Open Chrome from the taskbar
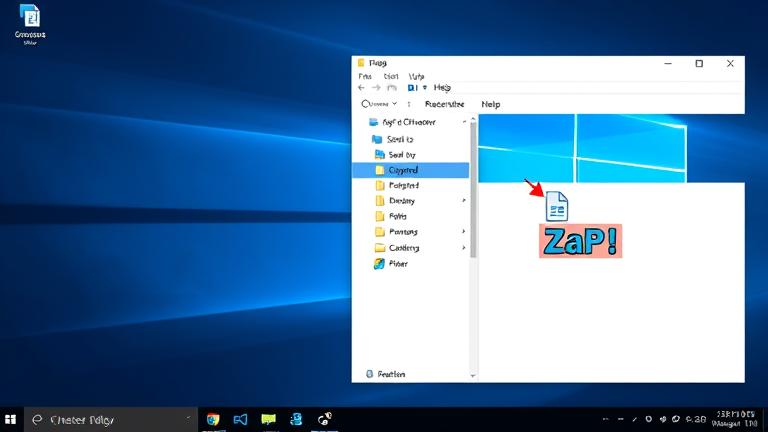 point(213,420)
